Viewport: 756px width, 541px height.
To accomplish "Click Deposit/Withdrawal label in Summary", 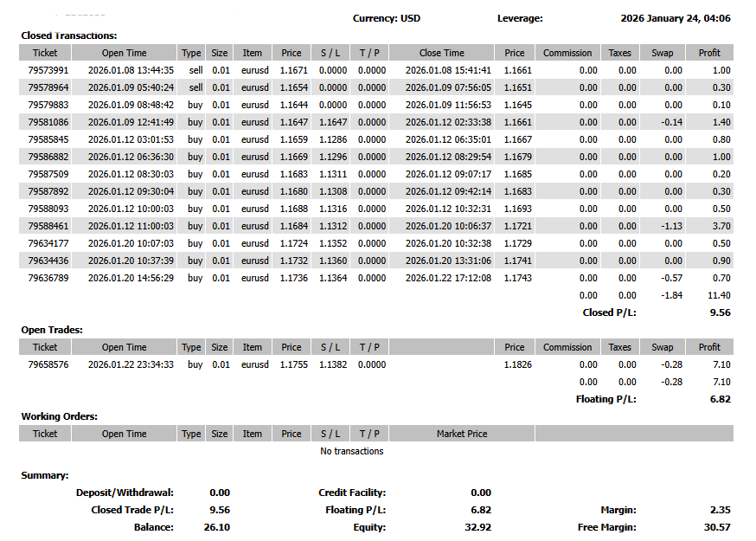I will coord(125,493).
